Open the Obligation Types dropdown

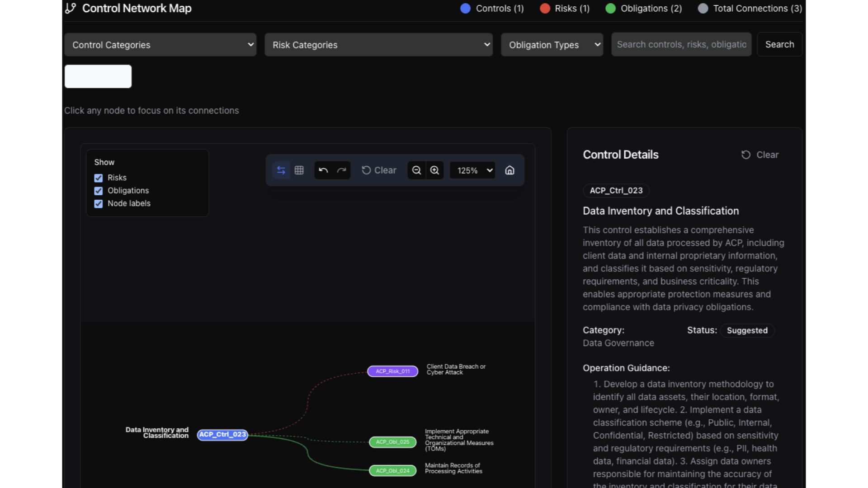552,44
